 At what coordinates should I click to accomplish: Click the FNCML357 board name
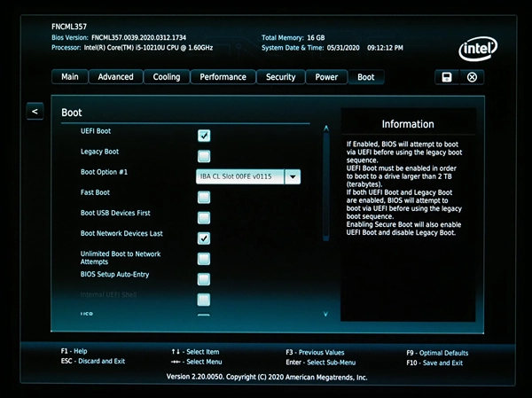pos(69,27)
